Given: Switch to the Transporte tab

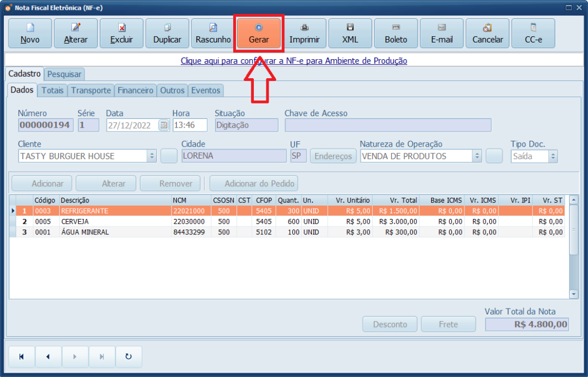Looking at the screenshot, I should [x=91, y=90].
